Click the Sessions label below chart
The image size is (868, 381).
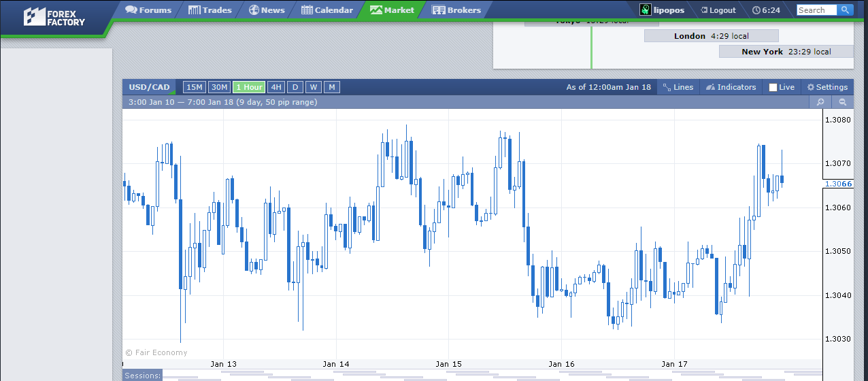143,376
